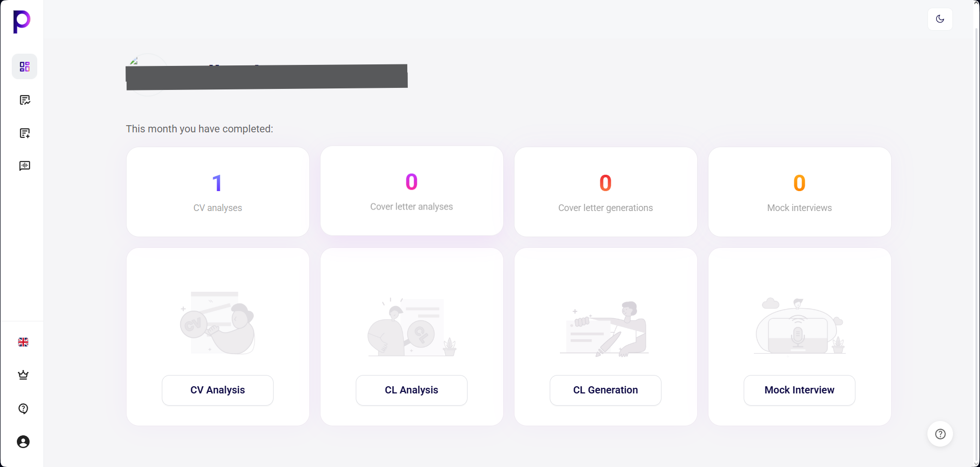Open the floating help bubble at bottom right
This screenshot has width=980, height=467.
940,433
